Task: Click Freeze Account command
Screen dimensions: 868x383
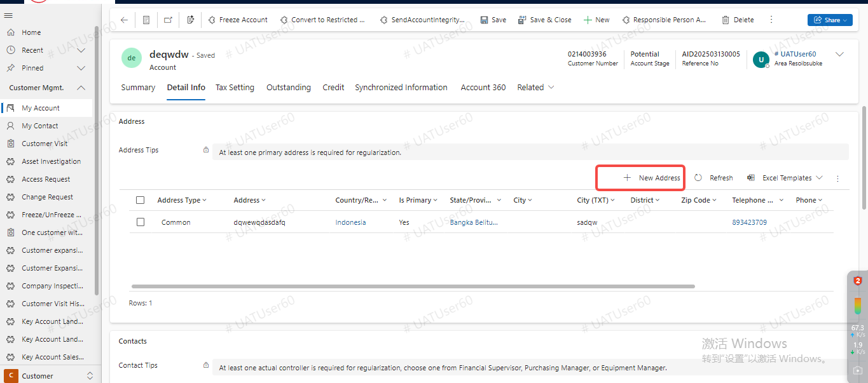Action: [238, 20]
